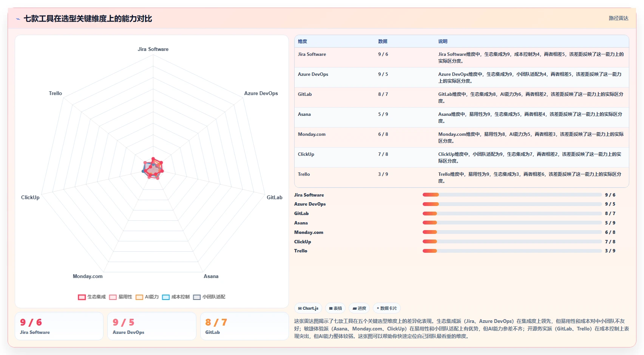Click the Jira Software progress bar
Screen dimensions: 644x355
click(512, 195)
